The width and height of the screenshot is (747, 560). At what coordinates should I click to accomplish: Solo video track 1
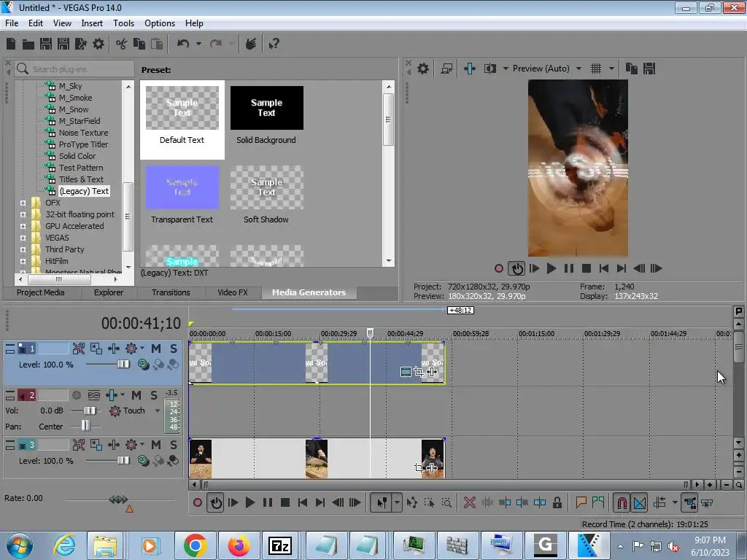174,349
